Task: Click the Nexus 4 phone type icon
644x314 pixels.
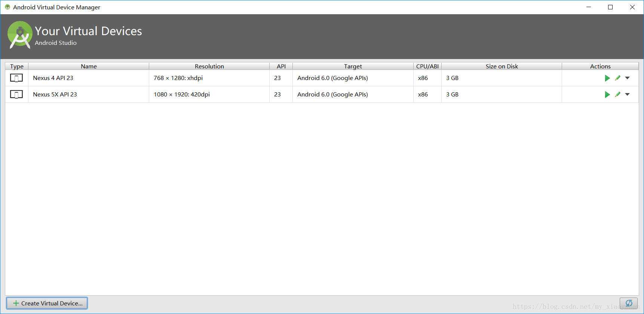Action: tap(16, 78)
